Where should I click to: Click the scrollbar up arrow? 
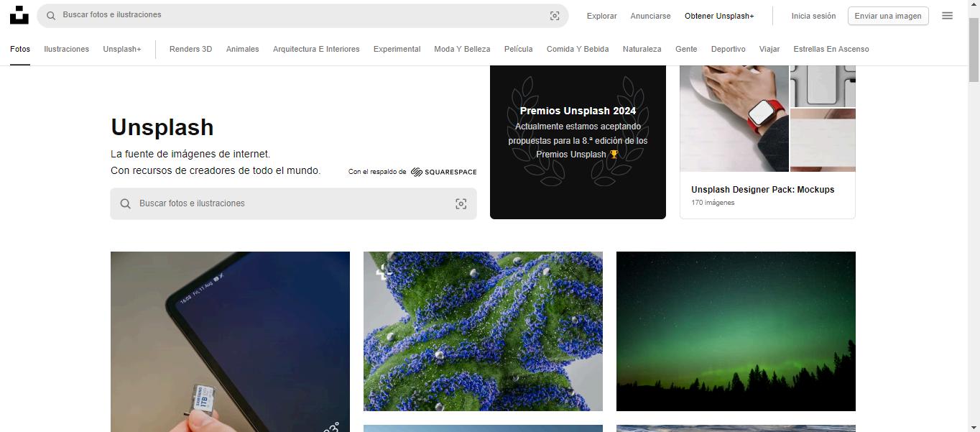coord(974,6)
